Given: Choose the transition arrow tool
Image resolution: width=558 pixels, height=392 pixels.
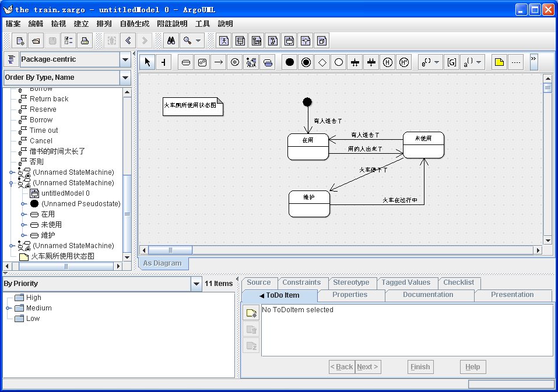Looking at the screenshot, I should (x=218, y=62).
